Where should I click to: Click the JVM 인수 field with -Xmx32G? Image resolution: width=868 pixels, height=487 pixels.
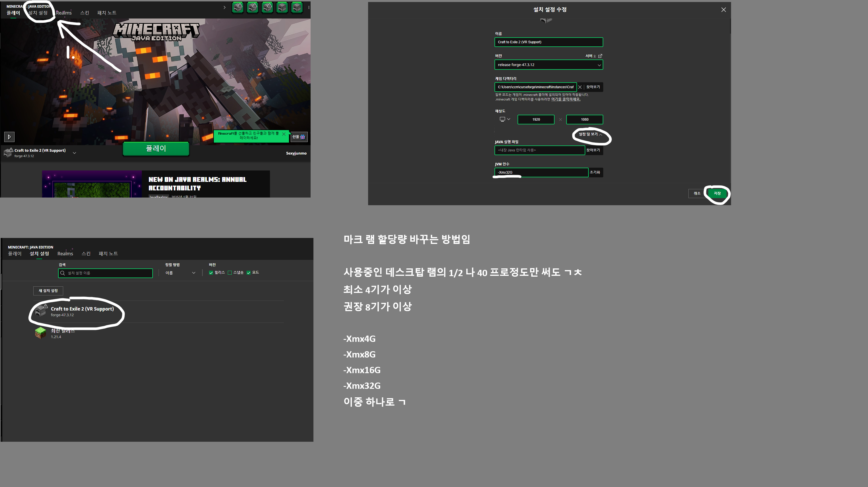pyautogui.click(x=541, y=172)
